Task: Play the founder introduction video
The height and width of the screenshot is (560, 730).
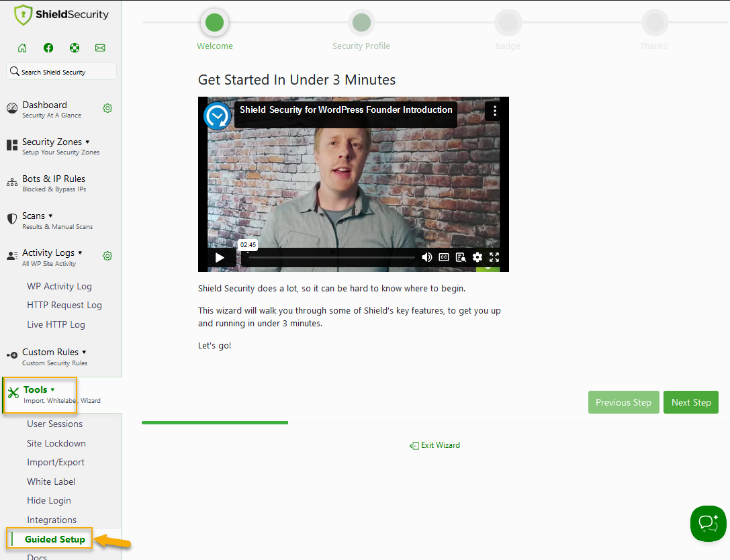Action: [220, 257]
